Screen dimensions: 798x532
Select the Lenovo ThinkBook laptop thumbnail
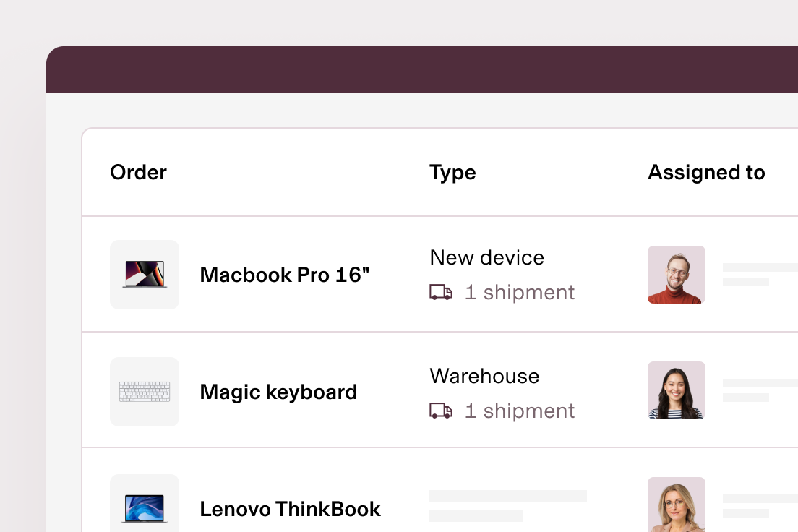click(x=145, y=503)
